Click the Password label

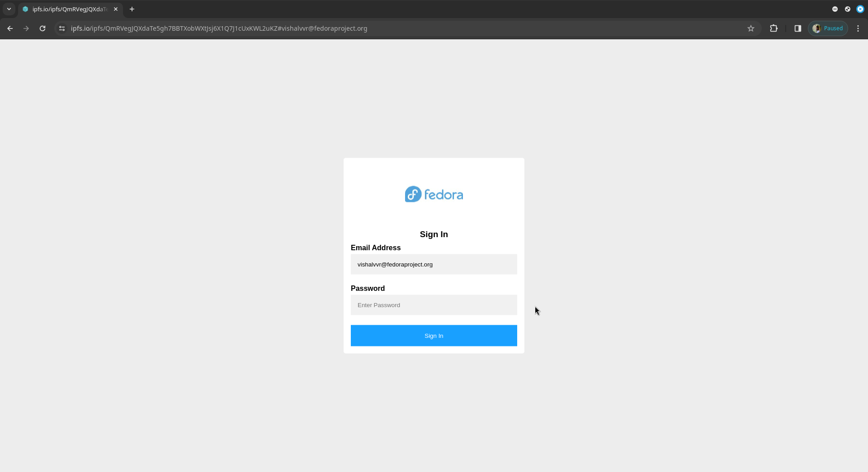pos(368,289)
